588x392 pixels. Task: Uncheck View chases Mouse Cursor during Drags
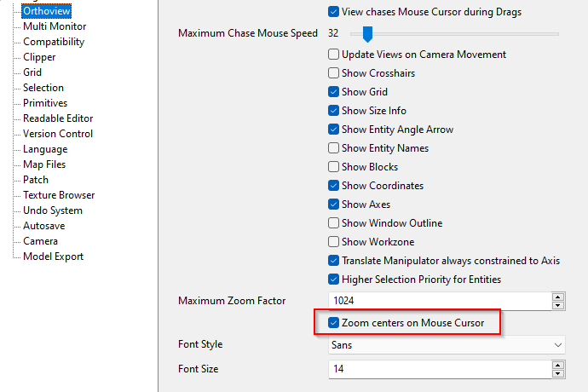(x=334, y=12)
